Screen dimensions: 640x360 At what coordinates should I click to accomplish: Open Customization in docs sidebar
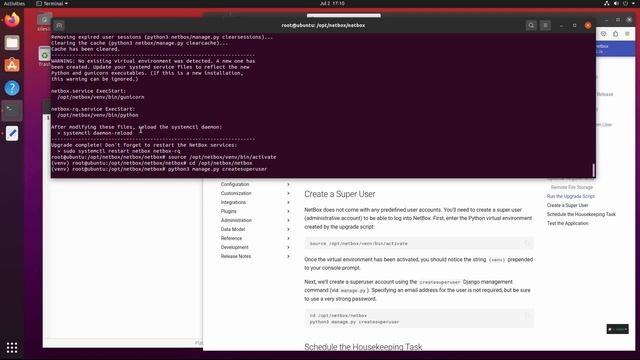[x=236, y=193]
